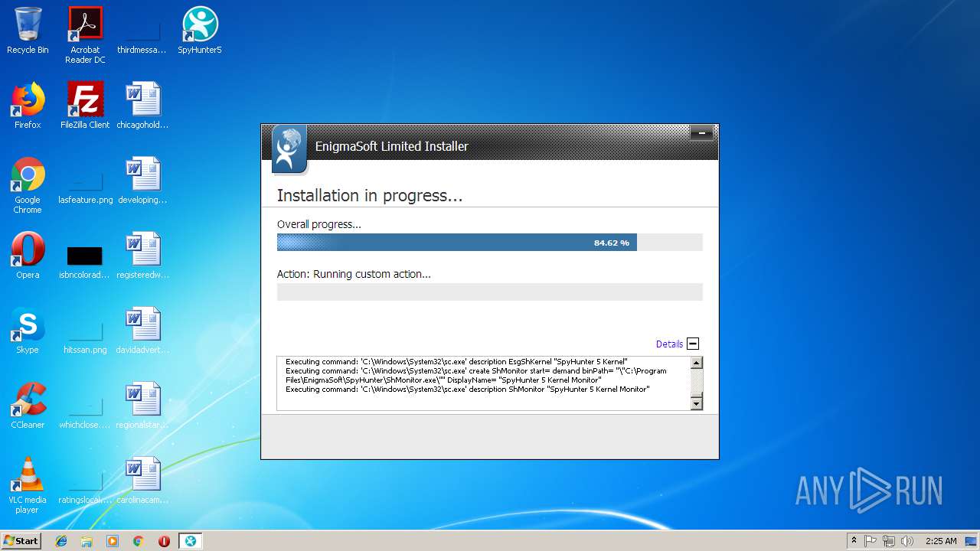Select the developing... Word document
This screenshot has height=551, width=980.
pyautogui.click(x=142, y=181)
